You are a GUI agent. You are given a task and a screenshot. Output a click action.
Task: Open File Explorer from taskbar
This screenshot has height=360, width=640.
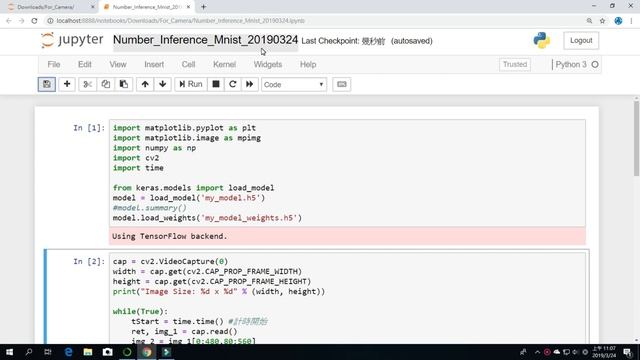point(88,352)
